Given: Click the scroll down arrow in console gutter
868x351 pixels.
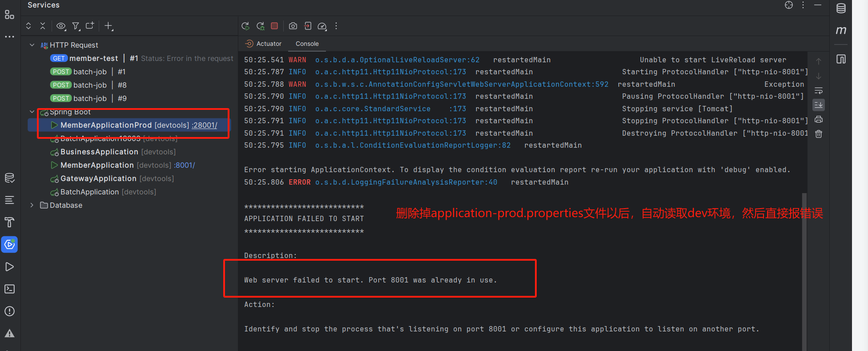Looking at the screenshot, I should point(818,76).
